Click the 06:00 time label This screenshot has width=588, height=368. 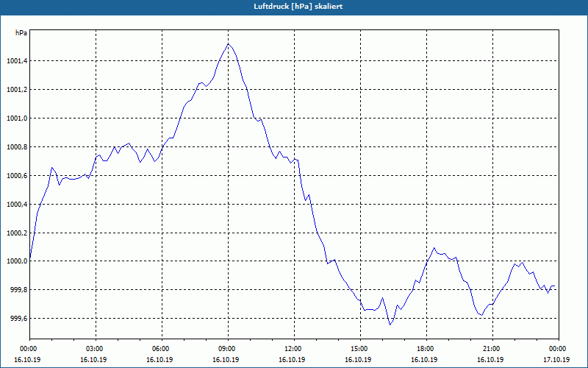pyautogui.click(x=162, y=349)
